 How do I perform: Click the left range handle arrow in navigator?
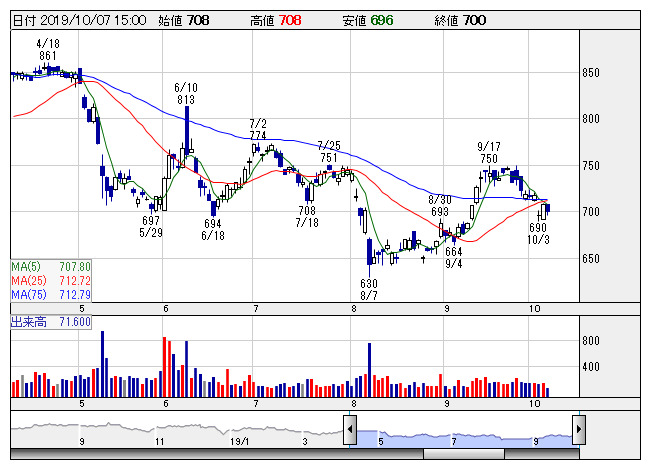tap(350, 430)
